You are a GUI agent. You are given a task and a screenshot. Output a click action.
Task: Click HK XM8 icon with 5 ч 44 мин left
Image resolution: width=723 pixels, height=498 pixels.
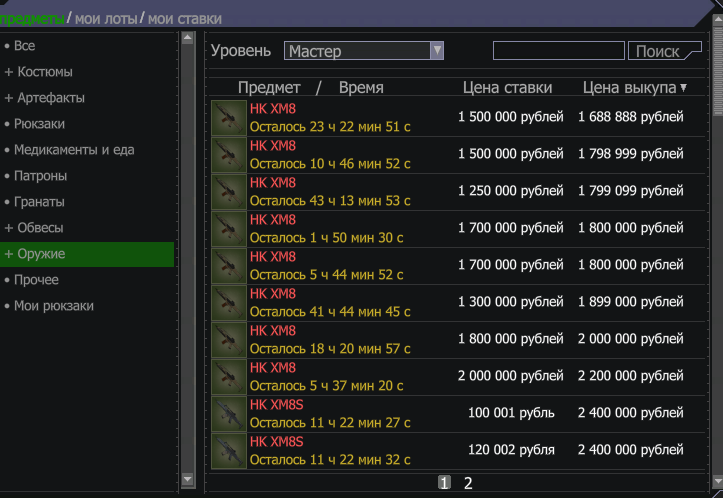(229, 266)
